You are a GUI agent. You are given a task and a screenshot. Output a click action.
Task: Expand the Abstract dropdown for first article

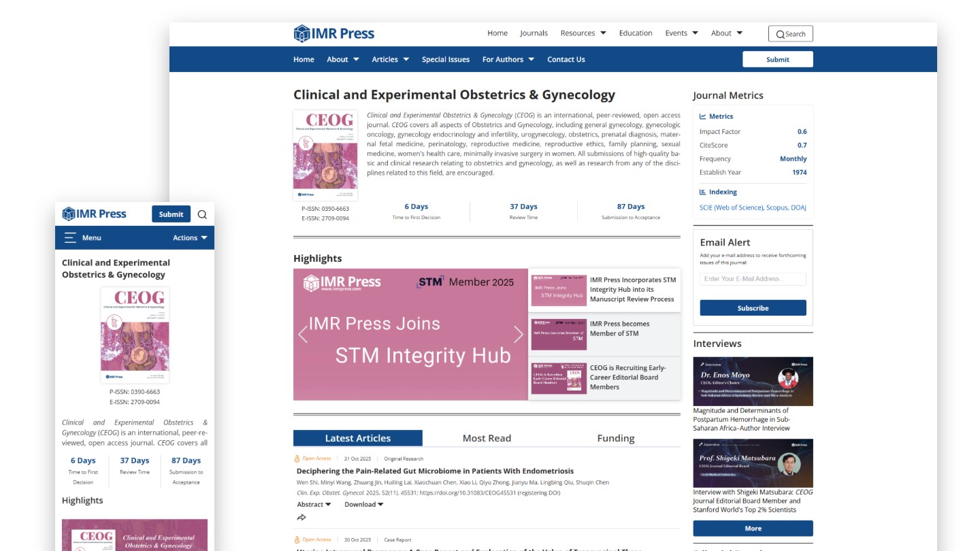[314, 504]
